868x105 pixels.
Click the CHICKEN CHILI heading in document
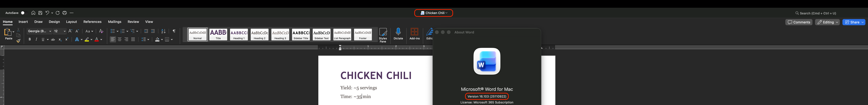click(x=376, y=76)
